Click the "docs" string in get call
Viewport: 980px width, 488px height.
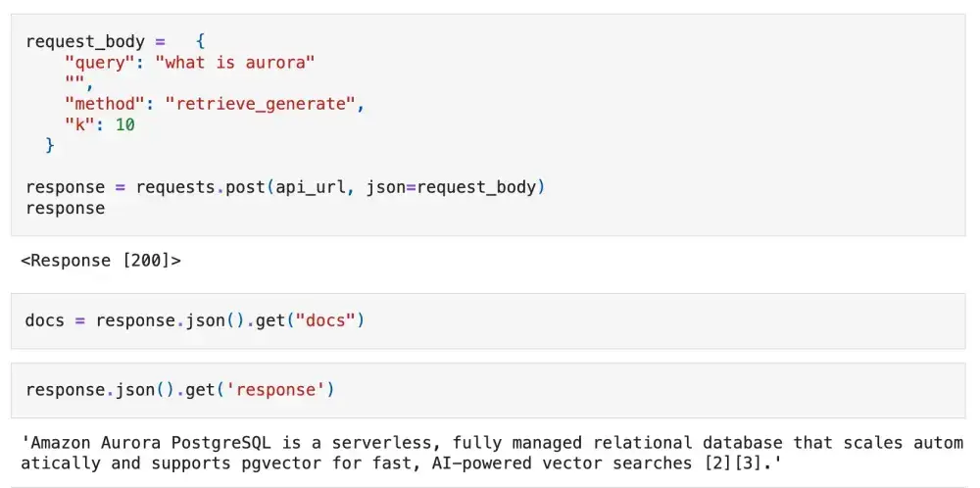coord(326,320)
